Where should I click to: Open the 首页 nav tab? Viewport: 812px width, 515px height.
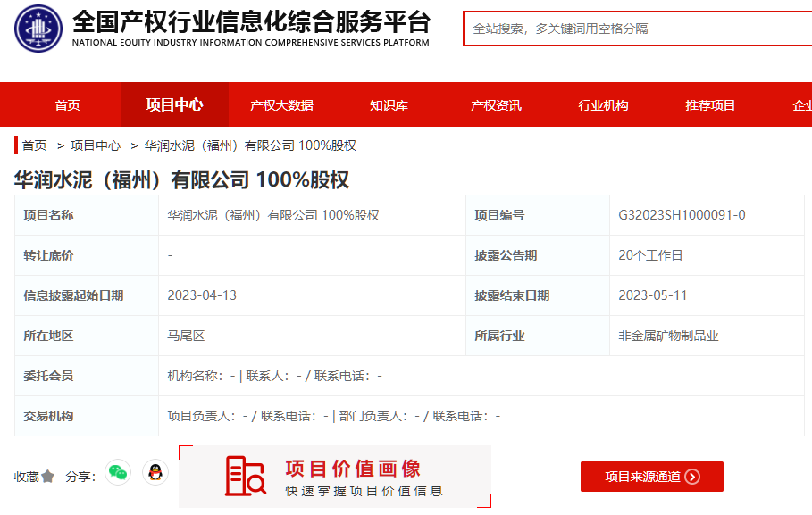tap(68, 105)
